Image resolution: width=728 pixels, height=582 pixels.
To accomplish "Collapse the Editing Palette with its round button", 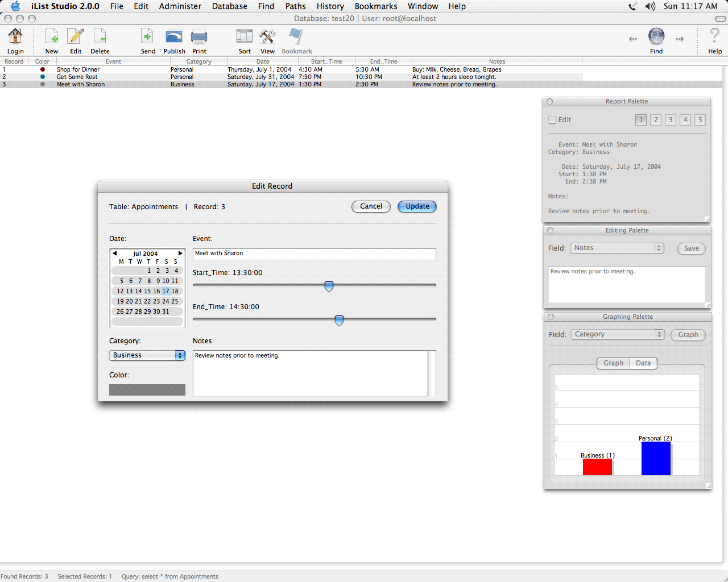I will pos(550,231).
